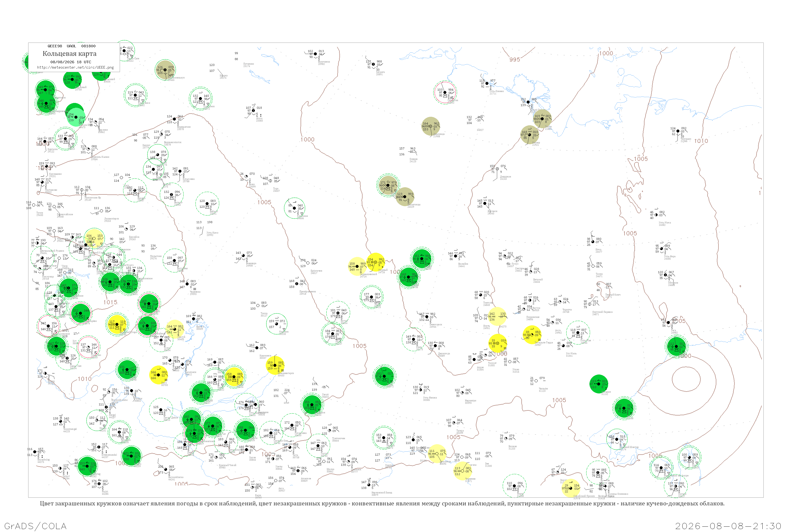
Task: Click station label "Токма 30127"
Action: pyautogui.click(x=264, y=314)
